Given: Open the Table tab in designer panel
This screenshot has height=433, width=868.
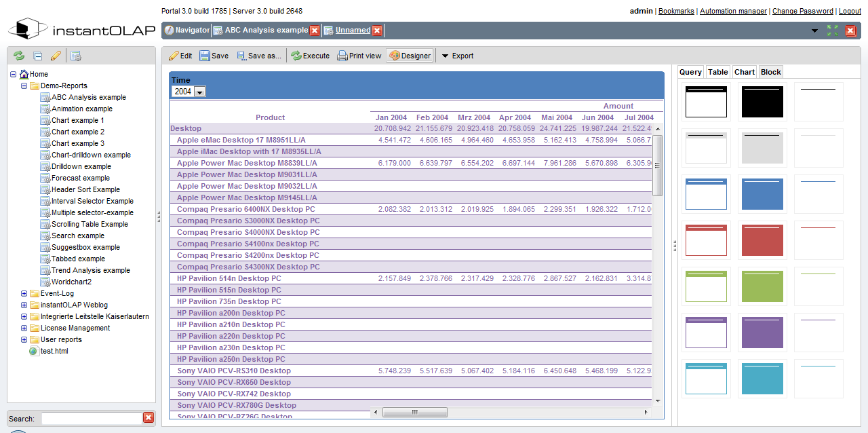Looking at the screenshot, I should point(717,72).
